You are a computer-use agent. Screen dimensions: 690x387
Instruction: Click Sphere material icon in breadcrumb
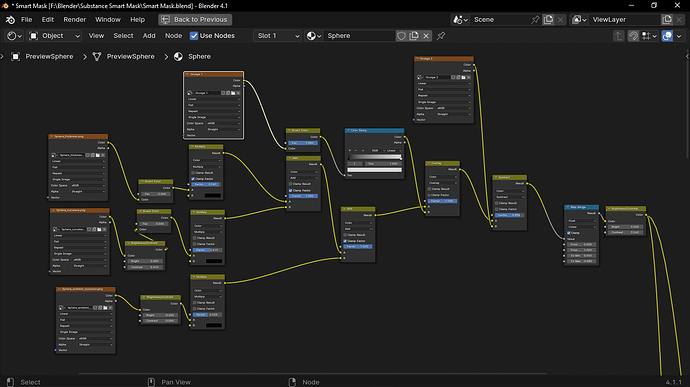coord(178,56)
